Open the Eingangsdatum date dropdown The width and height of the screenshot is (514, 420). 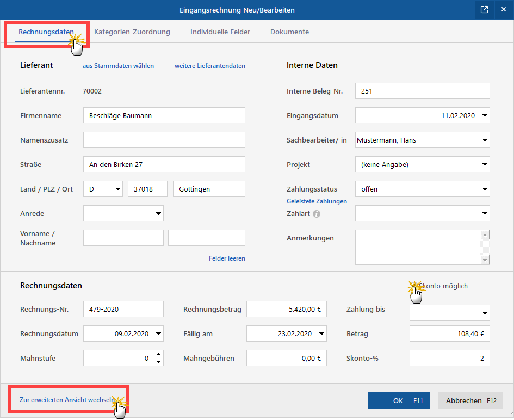[485, 115]
